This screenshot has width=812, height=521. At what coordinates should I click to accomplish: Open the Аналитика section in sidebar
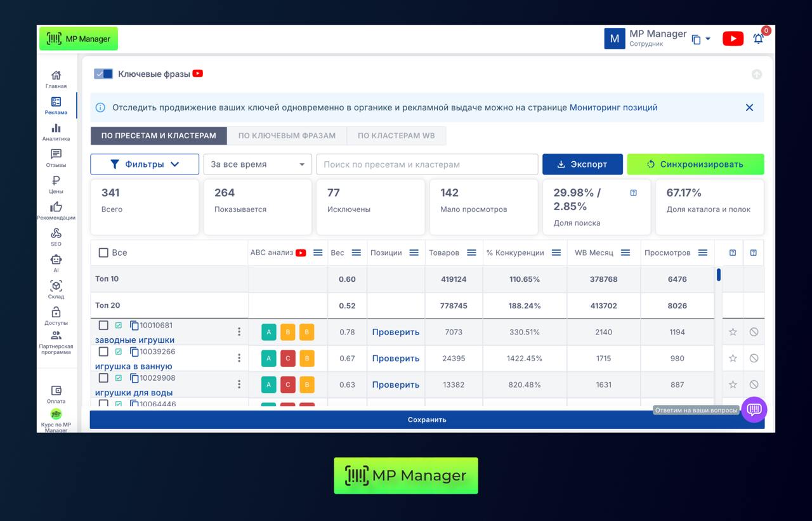[x=56, y=131]
